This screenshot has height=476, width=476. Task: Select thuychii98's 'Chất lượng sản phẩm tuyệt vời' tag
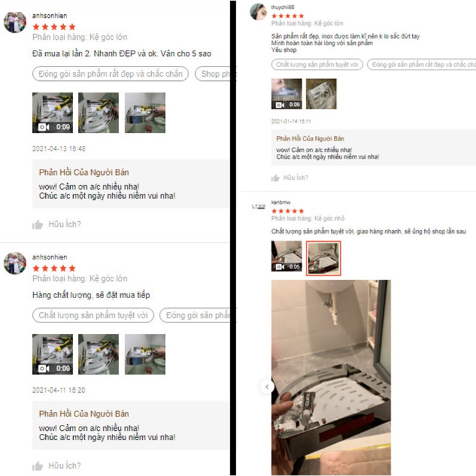tap(317, 65)
